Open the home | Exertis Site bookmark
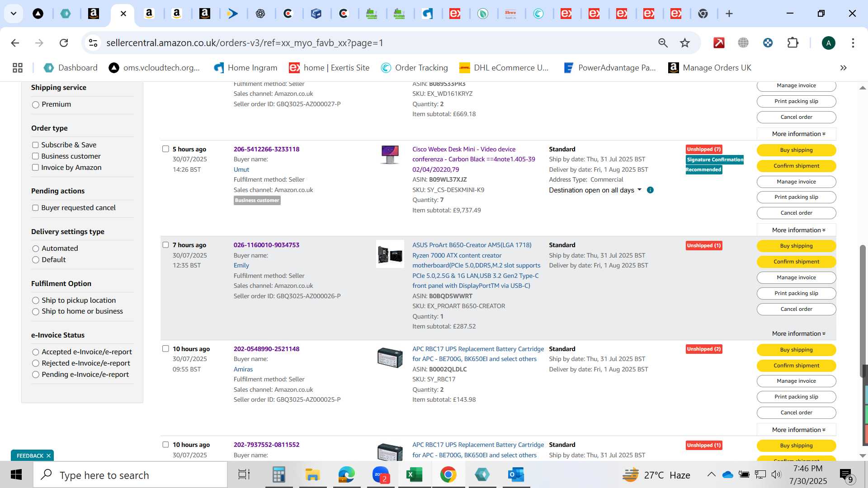This screenshot has width=868, height=488. pyautogui.click(x=330, y=68)
